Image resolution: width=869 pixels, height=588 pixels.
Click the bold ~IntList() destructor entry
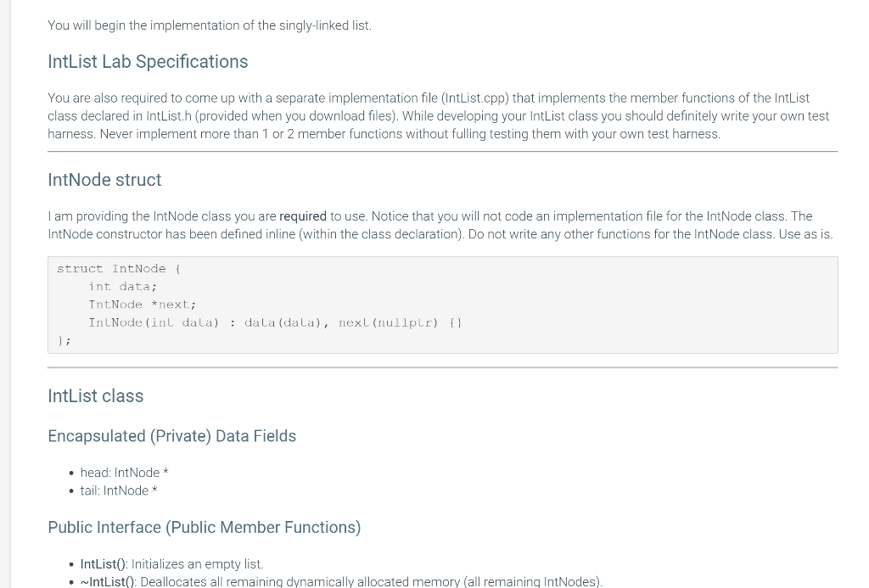[x=107, y=581]
